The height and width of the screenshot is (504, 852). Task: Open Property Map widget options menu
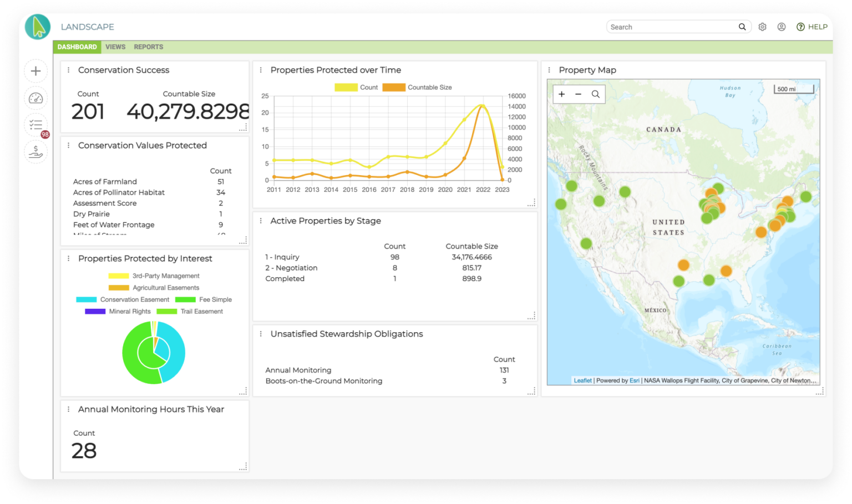549,70
